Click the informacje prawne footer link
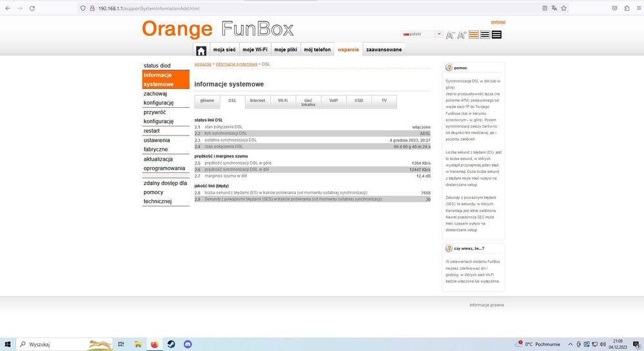 point(487,305)
